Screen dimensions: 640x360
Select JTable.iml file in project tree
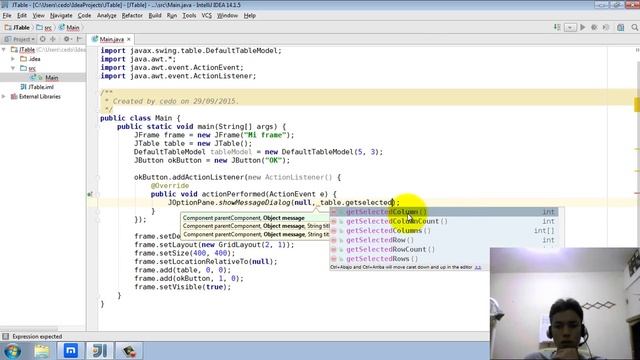(37, 87)
